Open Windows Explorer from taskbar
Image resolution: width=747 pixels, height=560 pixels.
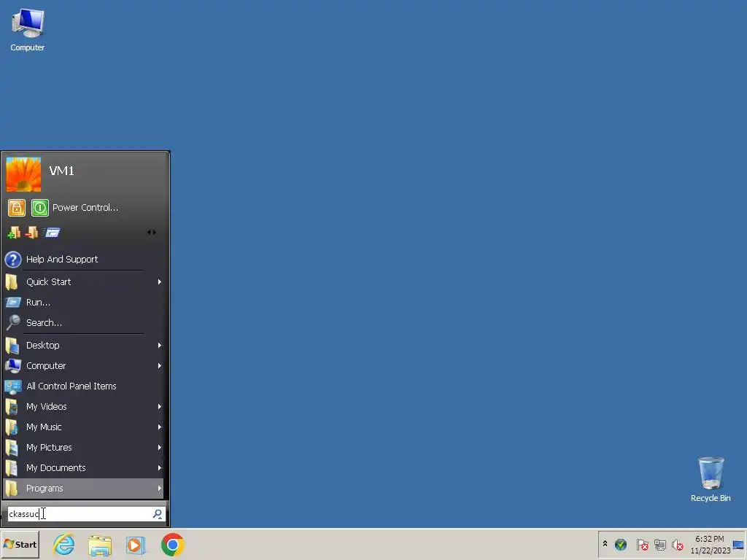[x=100, y=545]
